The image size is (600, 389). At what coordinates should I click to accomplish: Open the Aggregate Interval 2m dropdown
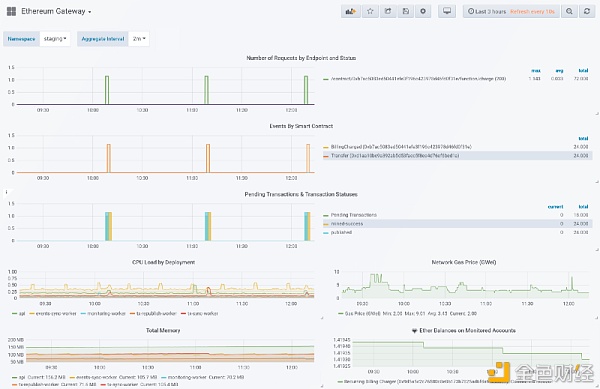point(139,39)
